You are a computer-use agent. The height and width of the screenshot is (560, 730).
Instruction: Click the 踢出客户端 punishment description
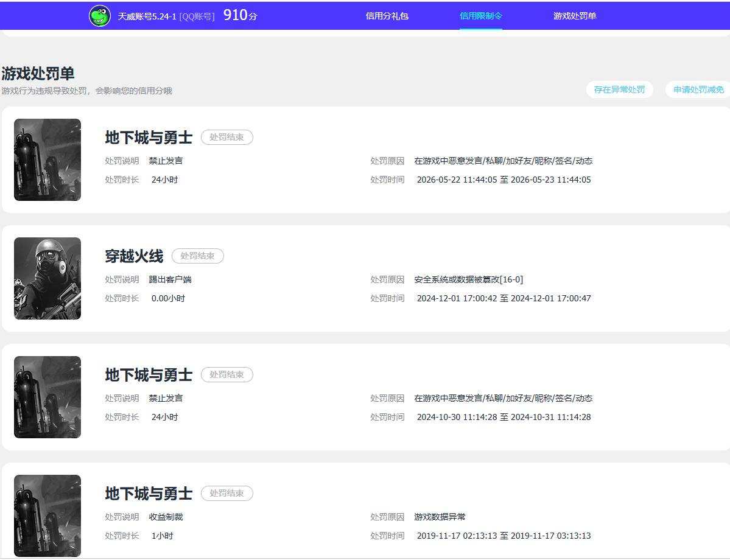(x=170, y=280)
